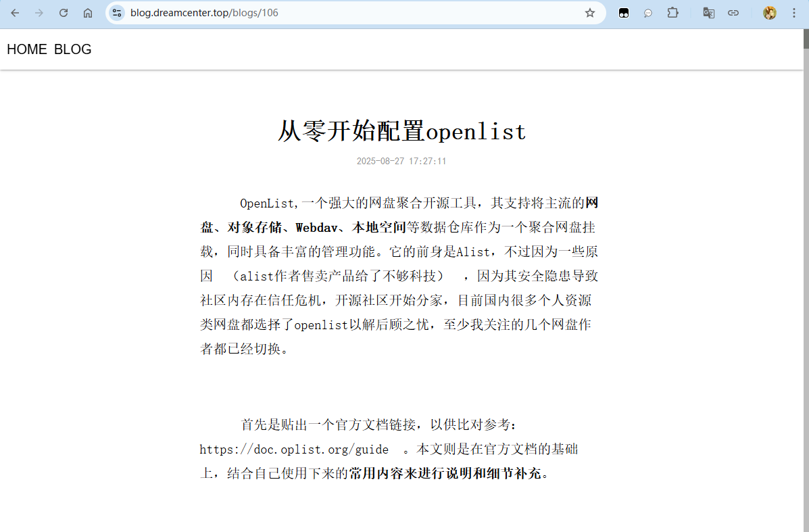The image size is (809, 532).
Task: Open the HOME navigation link
Action: (x=27, y=49)
